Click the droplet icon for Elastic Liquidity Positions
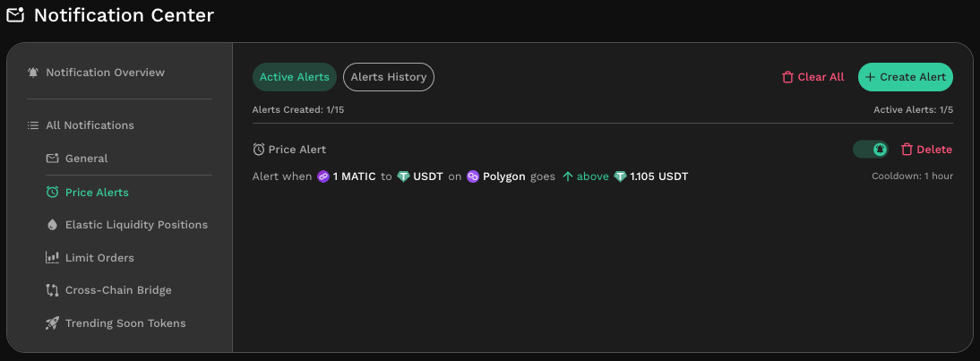Screen dimensions: 980x361 tap(53, 225)
